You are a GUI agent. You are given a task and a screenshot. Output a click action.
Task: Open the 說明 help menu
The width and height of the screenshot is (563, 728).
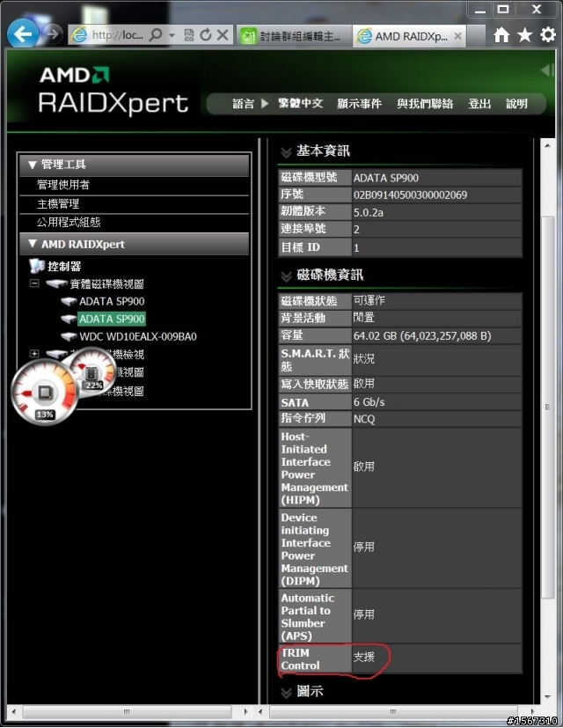(x=516, y=104)
